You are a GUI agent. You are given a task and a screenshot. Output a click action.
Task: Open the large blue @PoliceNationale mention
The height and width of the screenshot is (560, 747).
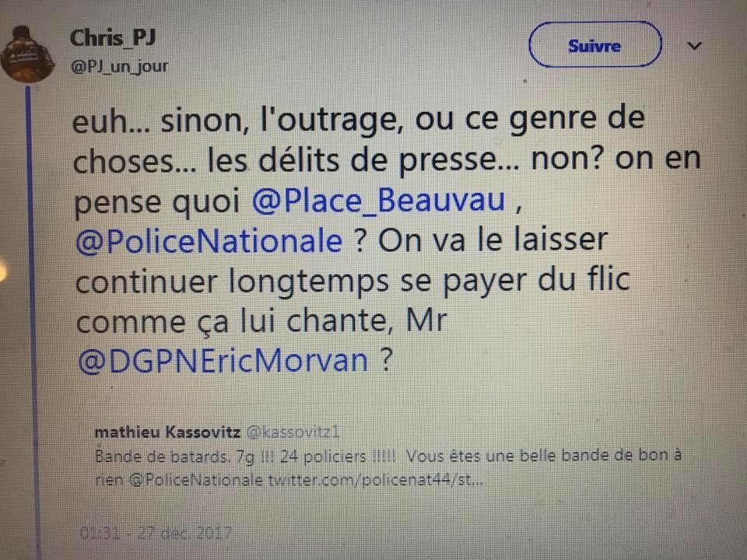pos(209,241)
